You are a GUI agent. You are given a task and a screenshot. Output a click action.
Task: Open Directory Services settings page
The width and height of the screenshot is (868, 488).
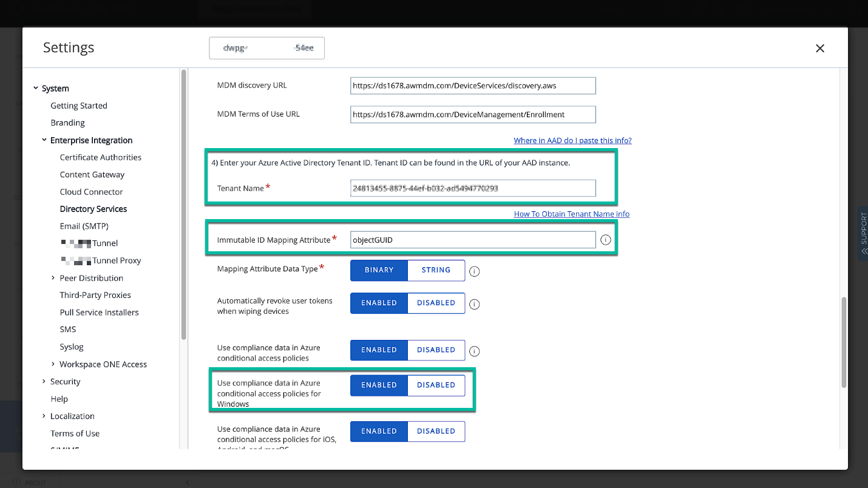click(93, 209)
